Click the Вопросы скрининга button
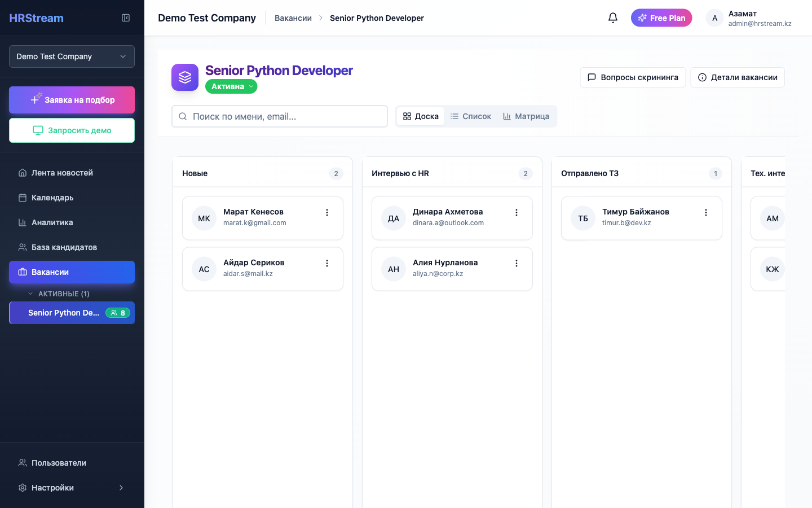This screenshot has height=508, width=812. [x=633, y=77]
